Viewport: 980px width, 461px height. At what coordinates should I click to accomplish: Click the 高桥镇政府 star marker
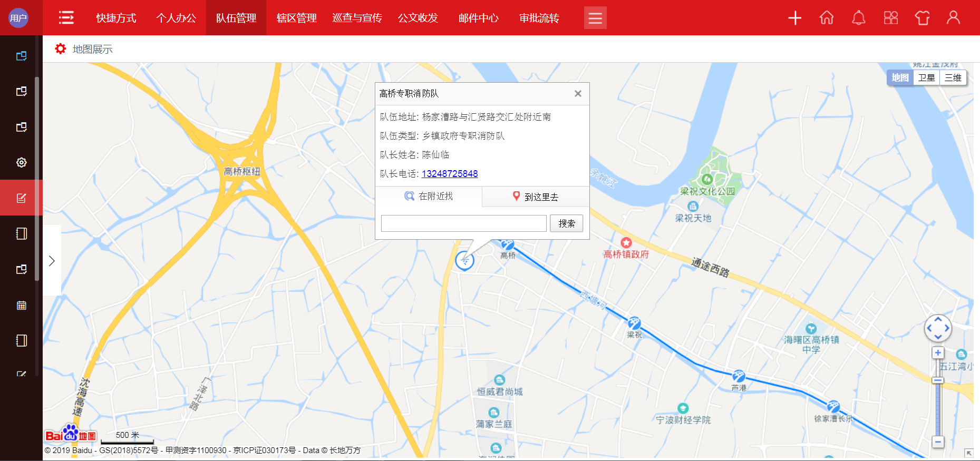click(626, 242)
